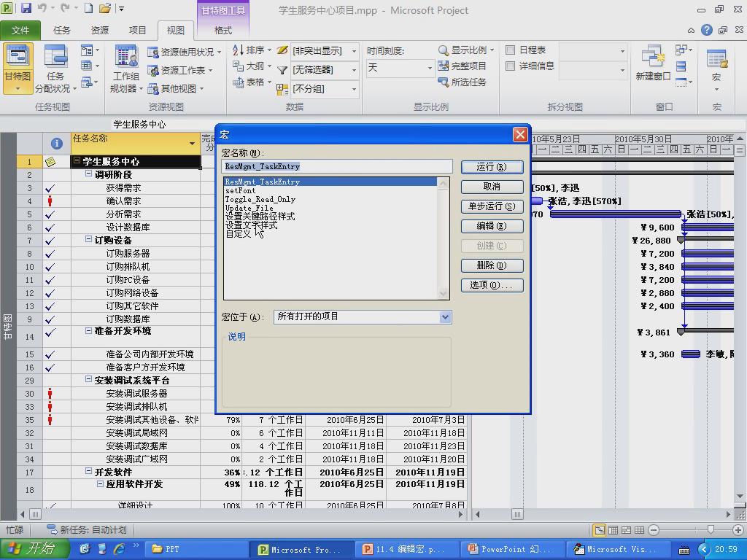747x560 pixels.
Task: Switch to the 项目 ribbon tab
Action: click(x=138, y=31)
